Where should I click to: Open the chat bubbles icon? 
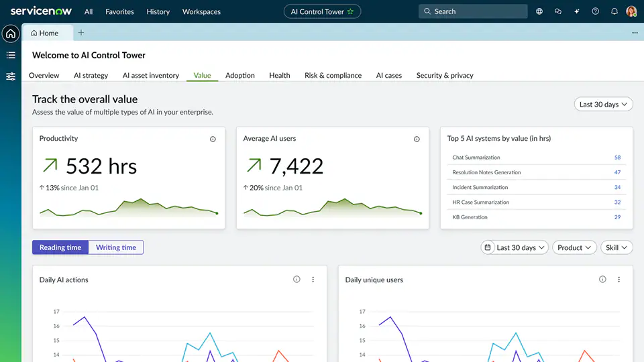(x=558, y=11)
